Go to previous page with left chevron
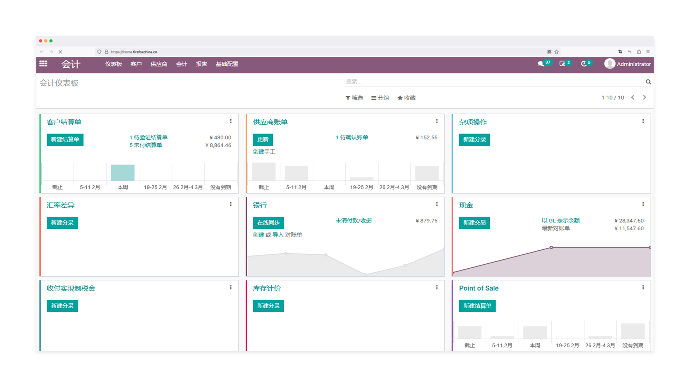The image size is (690, 388). 633,98
